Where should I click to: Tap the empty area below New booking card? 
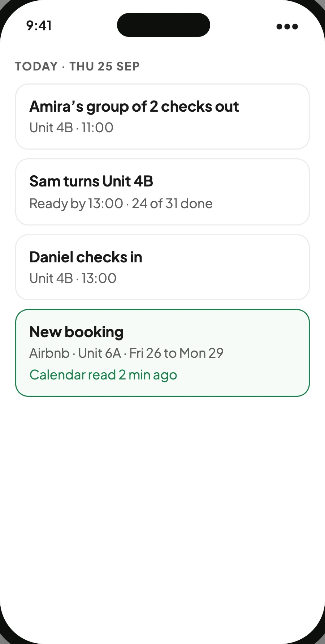point(162,506)
